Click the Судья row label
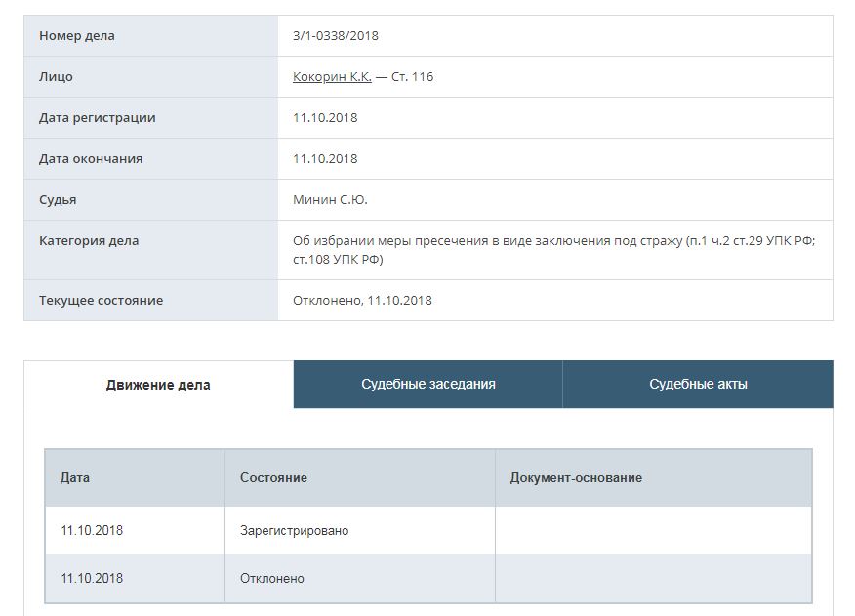This screenshot has width=855, height=616. 58,200
